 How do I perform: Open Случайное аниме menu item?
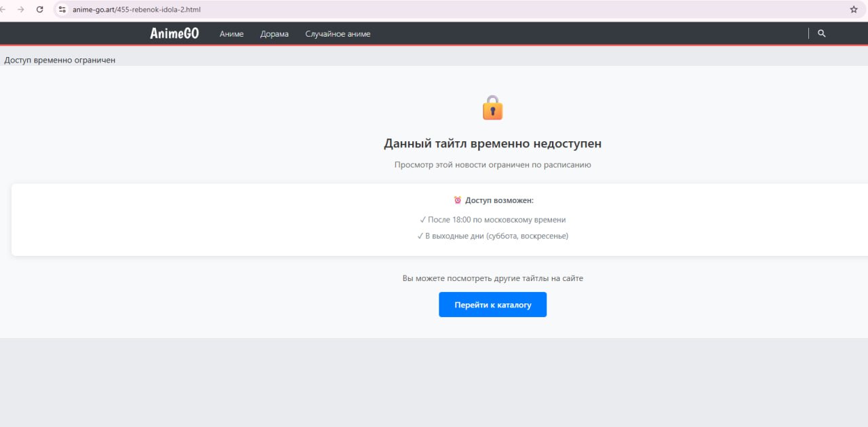point(338,34)
